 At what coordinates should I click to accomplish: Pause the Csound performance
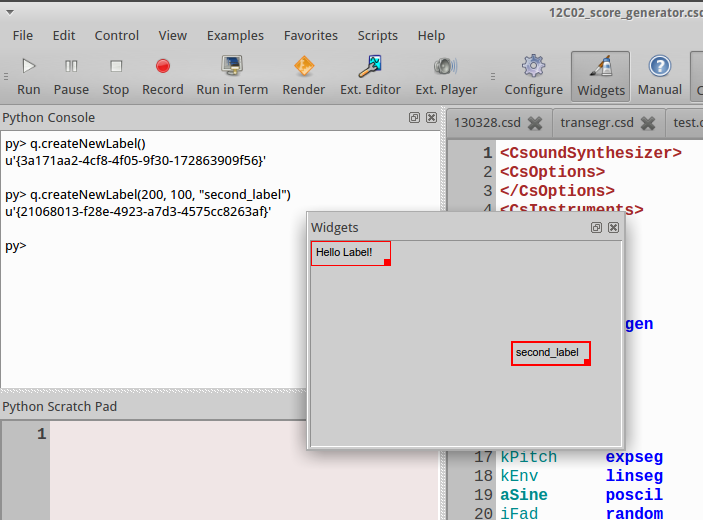[x=71, y=66]
